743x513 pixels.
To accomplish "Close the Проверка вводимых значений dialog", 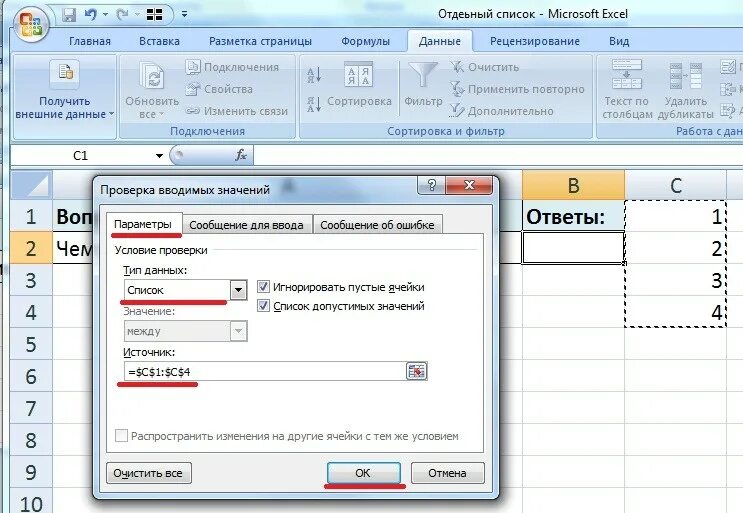I will (x=469, y=185).
